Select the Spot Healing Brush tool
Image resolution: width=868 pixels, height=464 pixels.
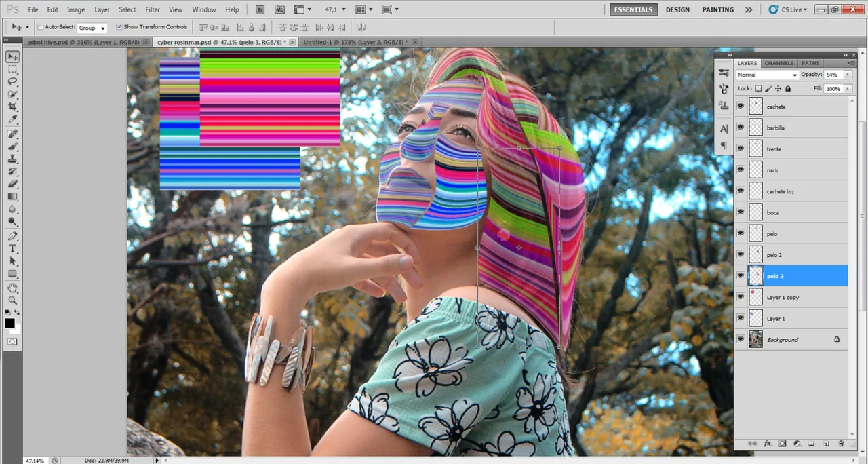[x=12, y=134]
